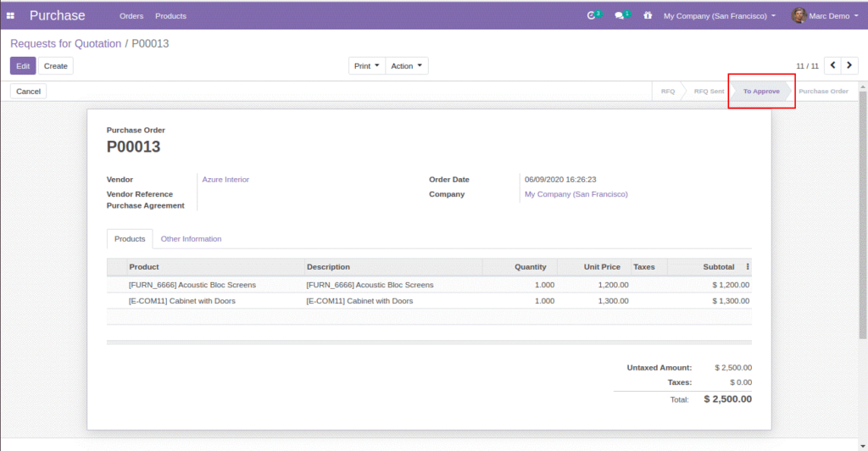Viewport: 868px width, 451px height.
Task: Click the RFQ Sent status stage
Action: point(709,92)
